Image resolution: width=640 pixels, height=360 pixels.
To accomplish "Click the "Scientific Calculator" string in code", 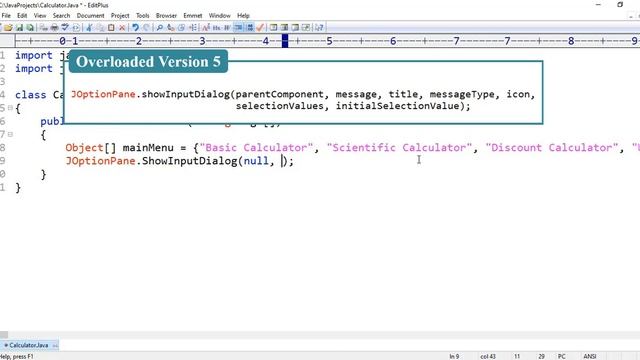I will pos(399,147).
